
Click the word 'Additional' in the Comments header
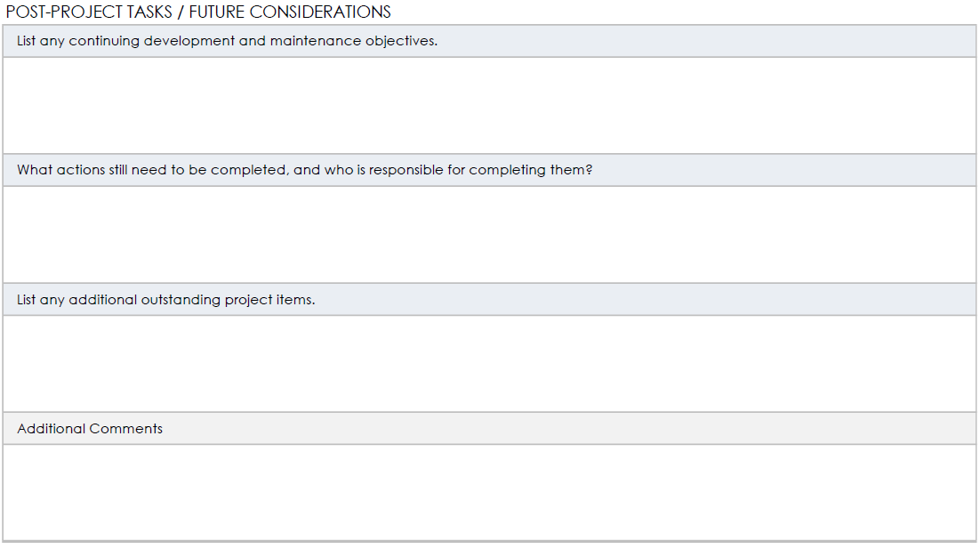click(52, 429)
